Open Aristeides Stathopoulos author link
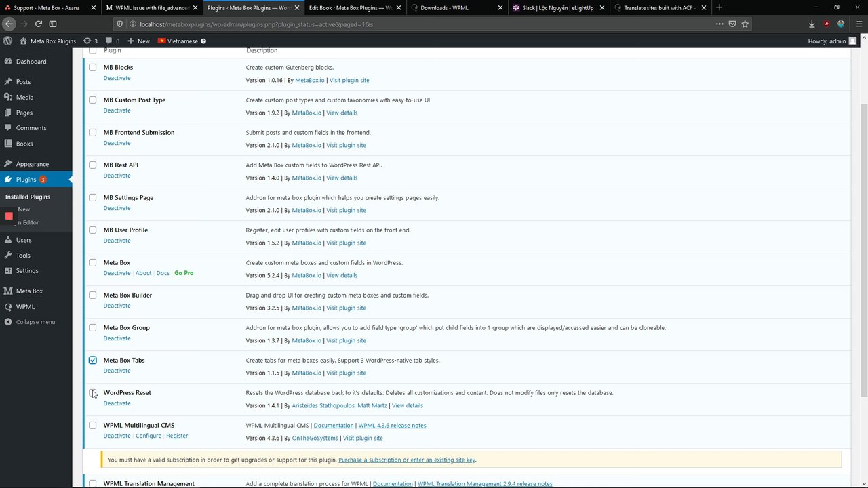 tap(322, 405)
